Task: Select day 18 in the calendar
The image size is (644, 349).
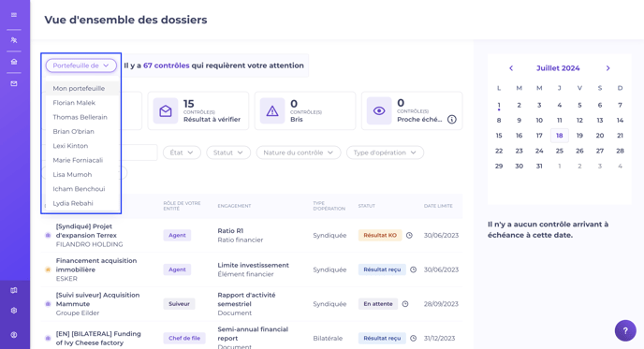Action: [x=560, y=136]
